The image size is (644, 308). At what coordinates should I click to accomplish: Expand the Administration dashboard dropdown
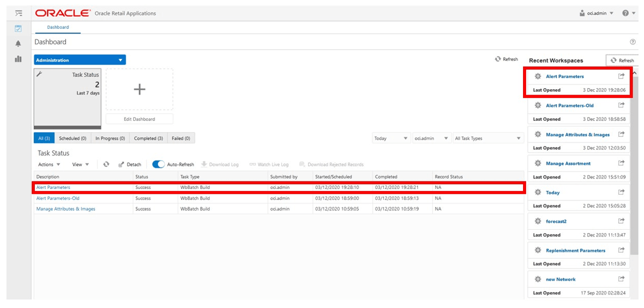(80, 60)
